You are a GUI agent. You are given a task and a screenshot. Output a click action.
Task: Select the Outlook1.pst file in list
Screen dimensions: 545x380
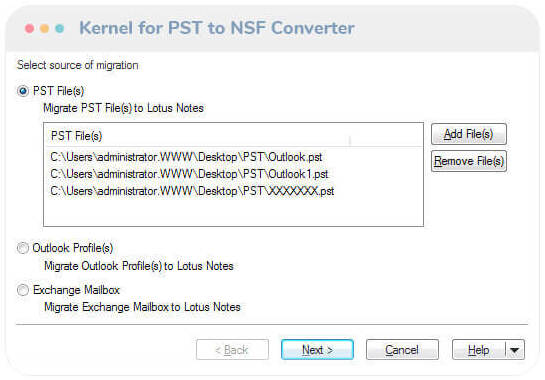pyautogui.click(x=189, y=174)
